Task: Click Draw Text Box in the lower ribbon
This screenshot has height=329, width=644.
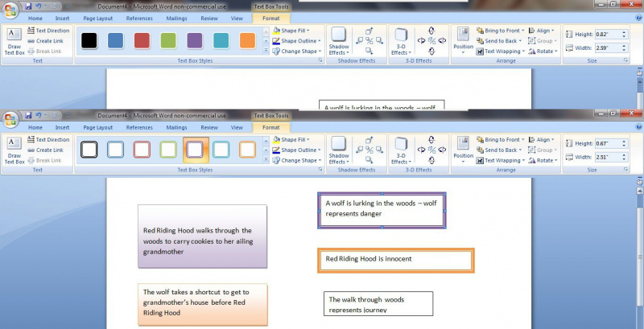Action: [14, 150]
